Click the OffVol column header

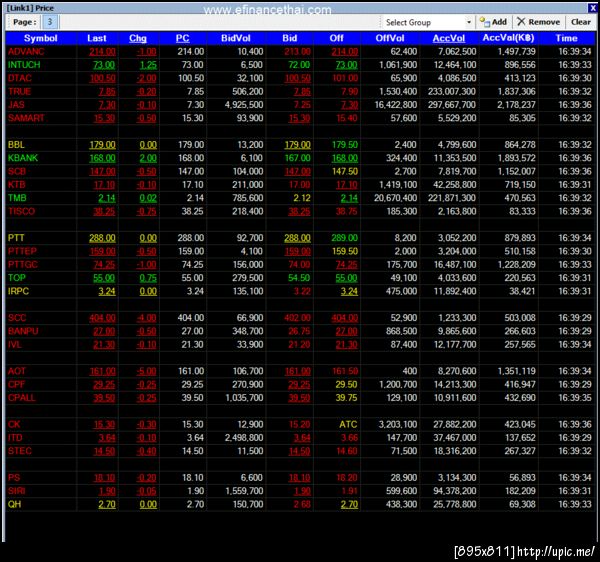click(x=390, y=38)
